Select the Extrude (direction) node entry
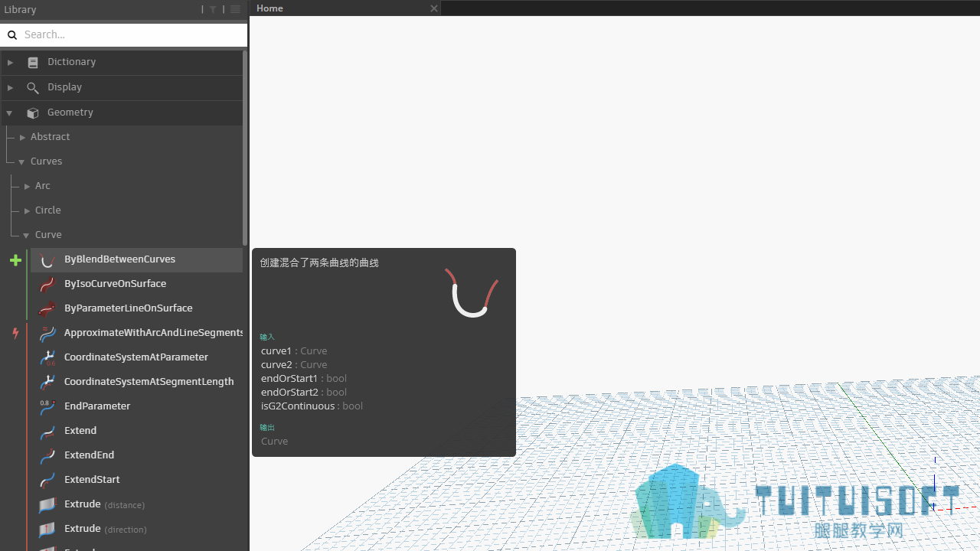 click(x=136, y=529)
